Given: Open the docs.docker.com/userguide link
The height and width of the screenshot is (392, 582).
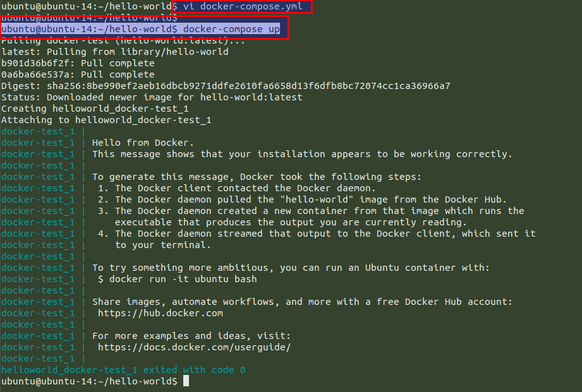Looking at the screenshot, I should tap(194, 347).
